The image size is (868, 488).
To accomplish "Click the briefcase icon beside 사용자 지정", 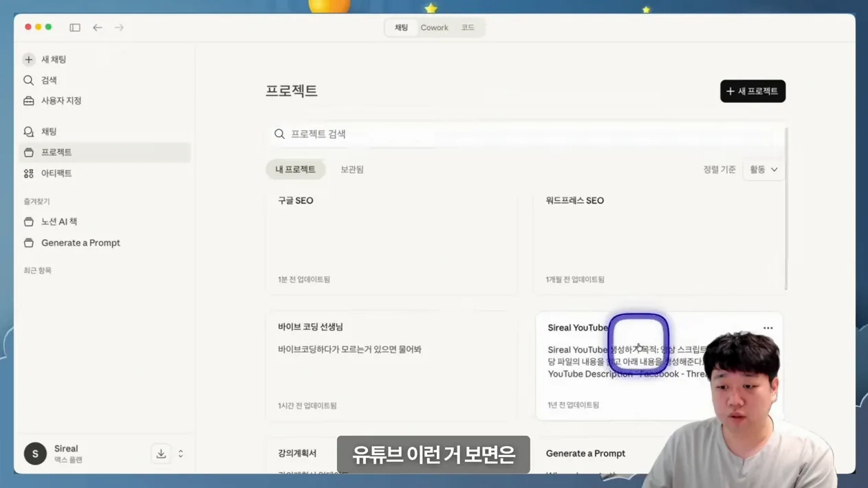I will [x=29, y=101].
